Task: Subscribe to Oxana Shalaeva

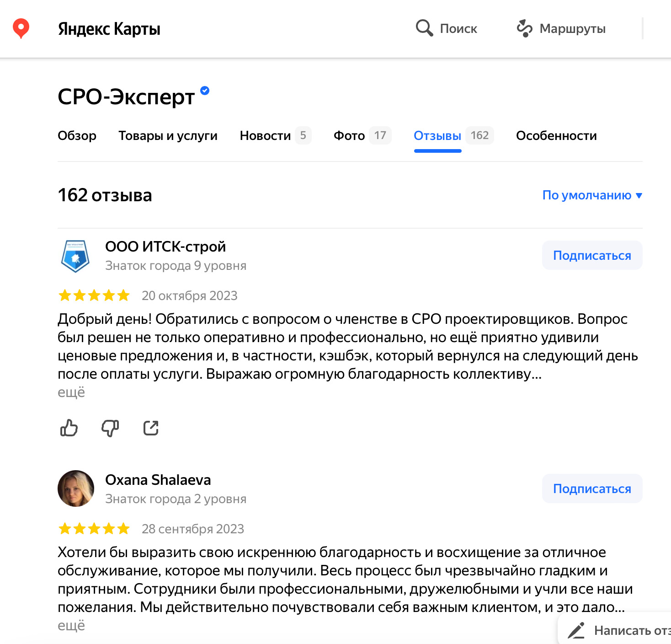Action: [x=592, y=488]
